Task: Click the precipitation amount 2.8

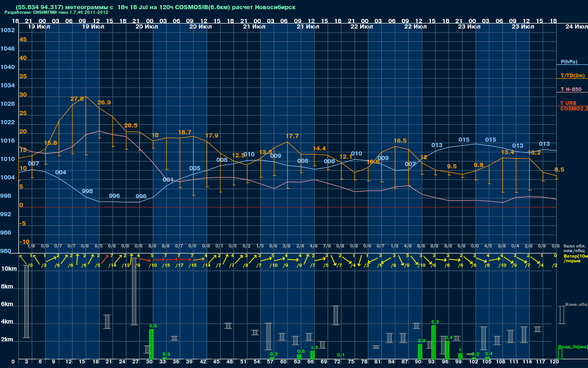Action: 422,340
